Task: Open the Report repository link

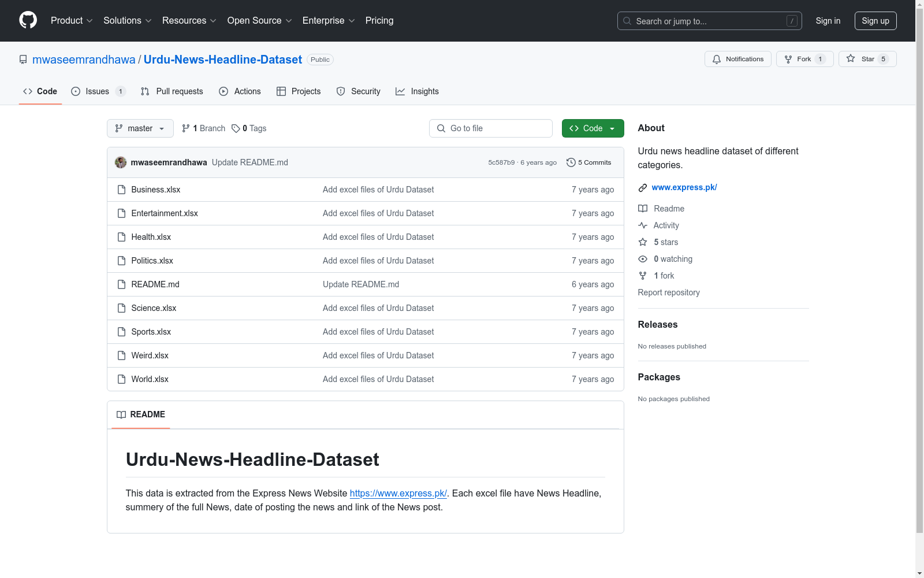Action: [669, 292]
